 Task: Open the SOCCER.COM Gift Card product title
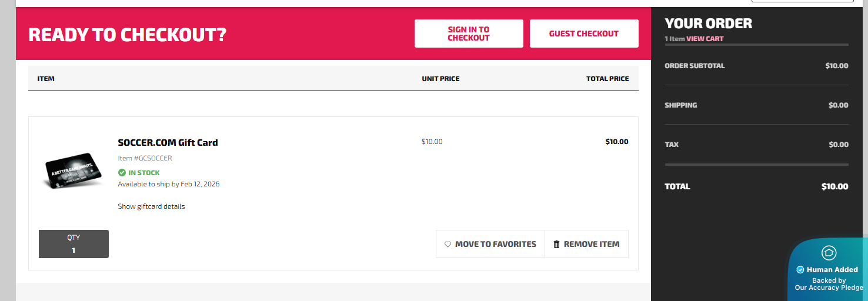point(168,142)
